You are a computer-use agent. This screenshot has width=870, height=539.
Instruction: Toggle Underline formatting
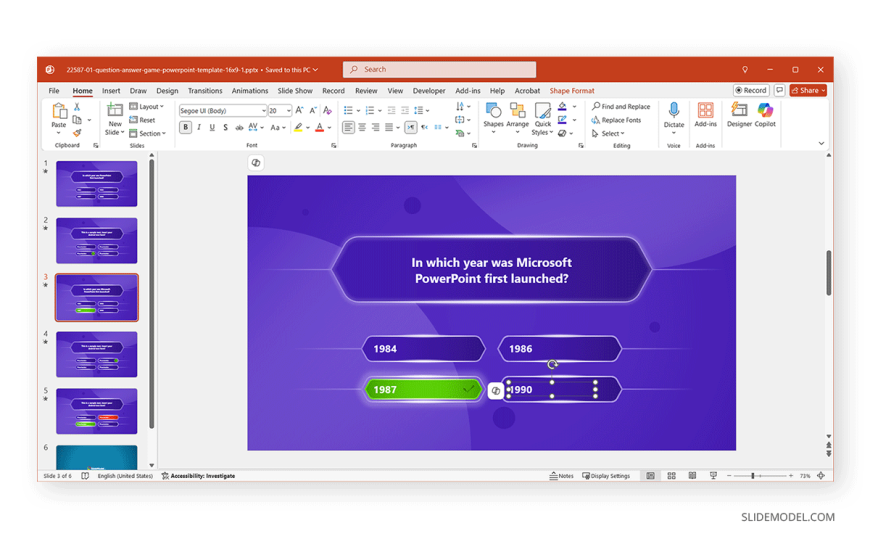pos(212,128)
